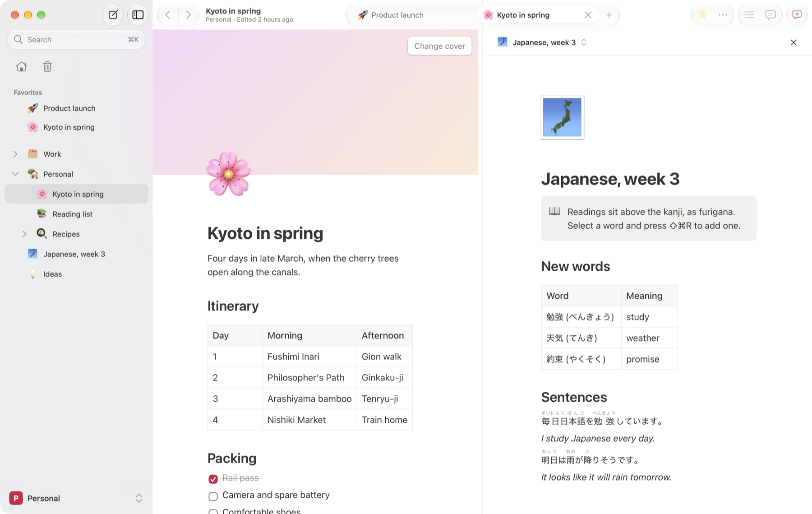Click the 'promise' meaning cell
The width and height of the screenshot is (812, 514).
[649, 359]
